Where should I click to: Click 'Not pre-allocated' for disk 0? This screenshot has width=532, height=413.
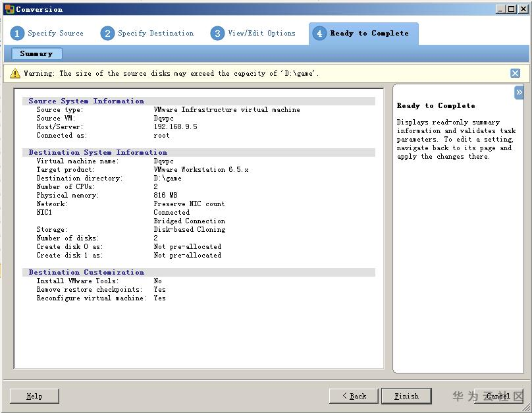coord(187,246)
